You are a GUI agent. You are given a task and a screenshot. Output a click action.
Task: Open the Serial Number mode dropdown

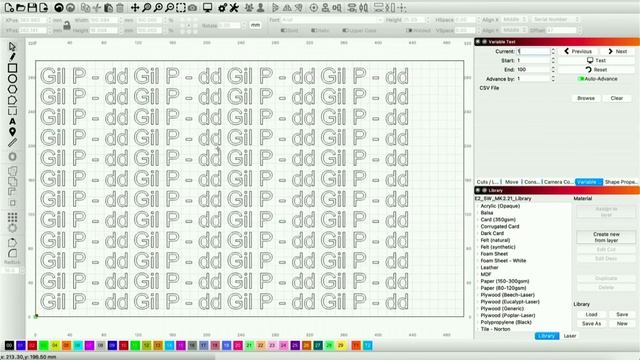click(x=555, y=20)
